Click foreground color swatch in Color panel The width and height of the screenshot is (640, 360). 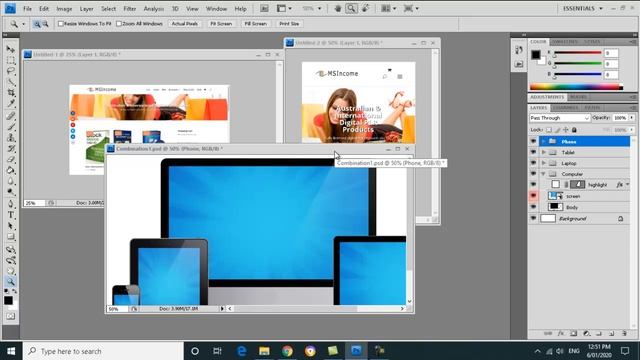point(536,55)
